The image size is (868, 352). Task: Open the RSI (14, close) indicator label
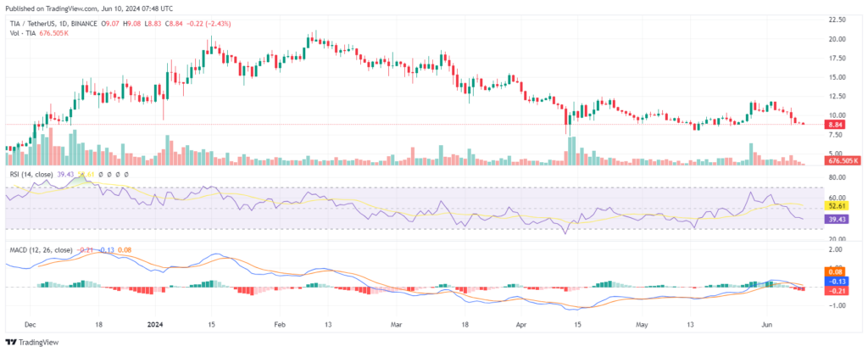point(30,174)
